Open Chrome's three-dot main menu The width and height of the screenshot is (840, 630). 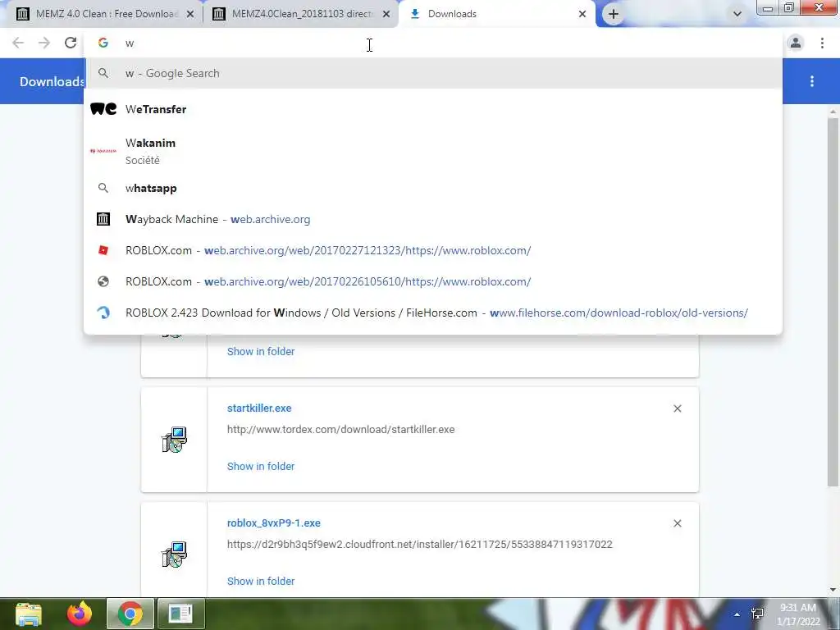(x=822, y=43)
